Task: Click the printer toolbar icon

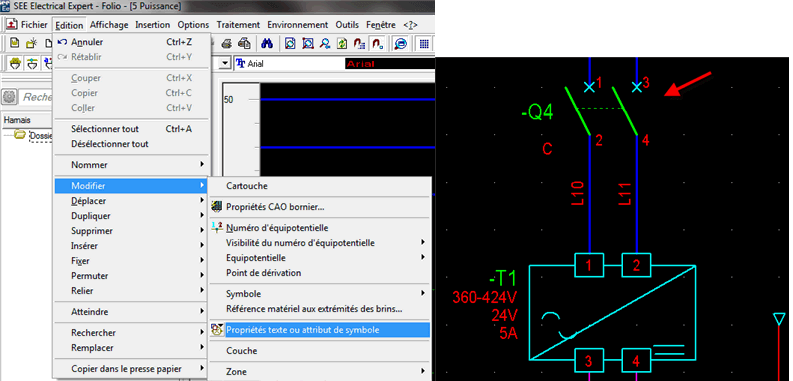Action: pos(227,44)
